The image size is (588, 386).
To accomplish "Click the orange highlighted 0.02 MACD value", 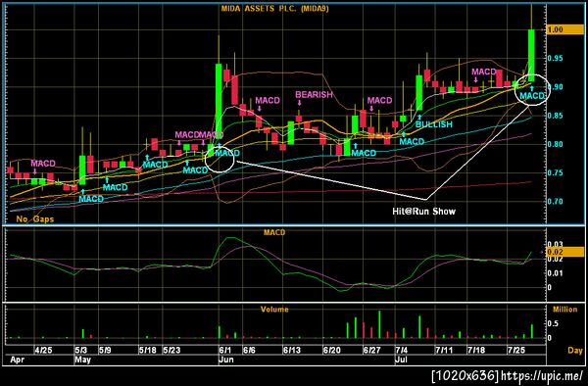I will coord(564,252).
